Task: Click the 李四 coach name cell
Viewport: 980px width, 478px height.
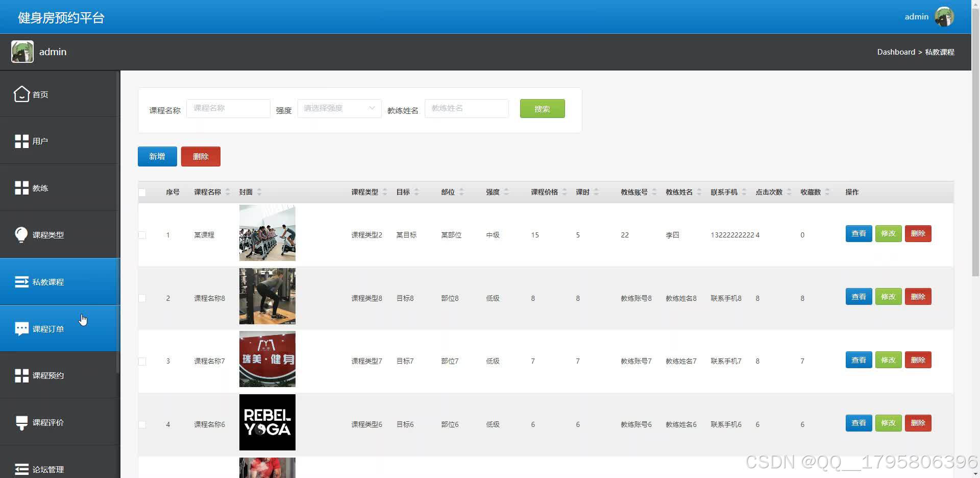Action: point(672,235)
